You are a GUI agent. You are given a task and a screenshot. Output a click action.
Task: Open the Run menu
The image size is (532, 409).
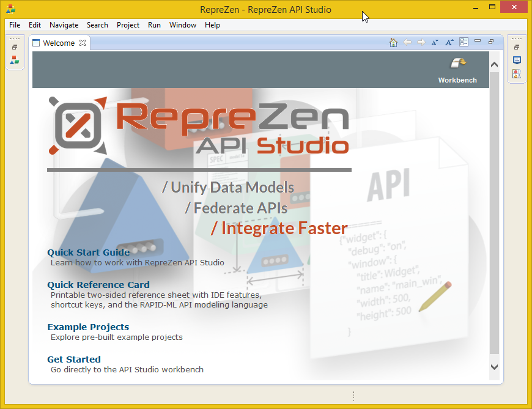154,25
